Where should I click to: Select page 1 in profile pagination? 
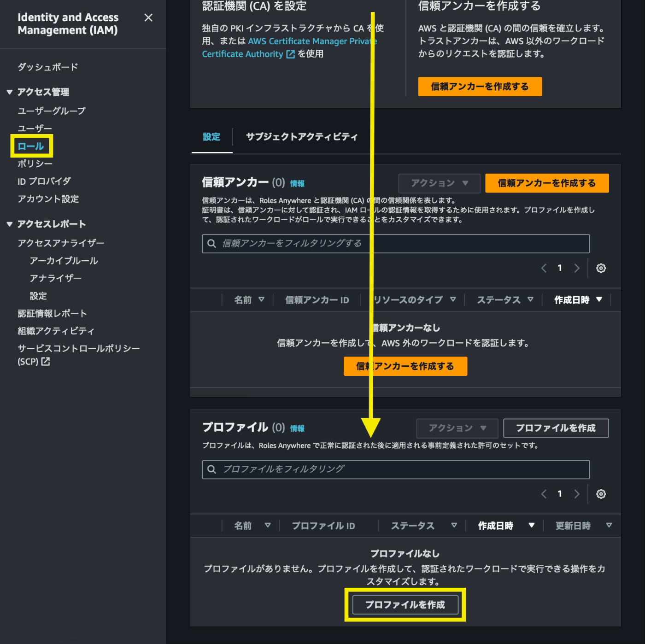tap(560, 494)
